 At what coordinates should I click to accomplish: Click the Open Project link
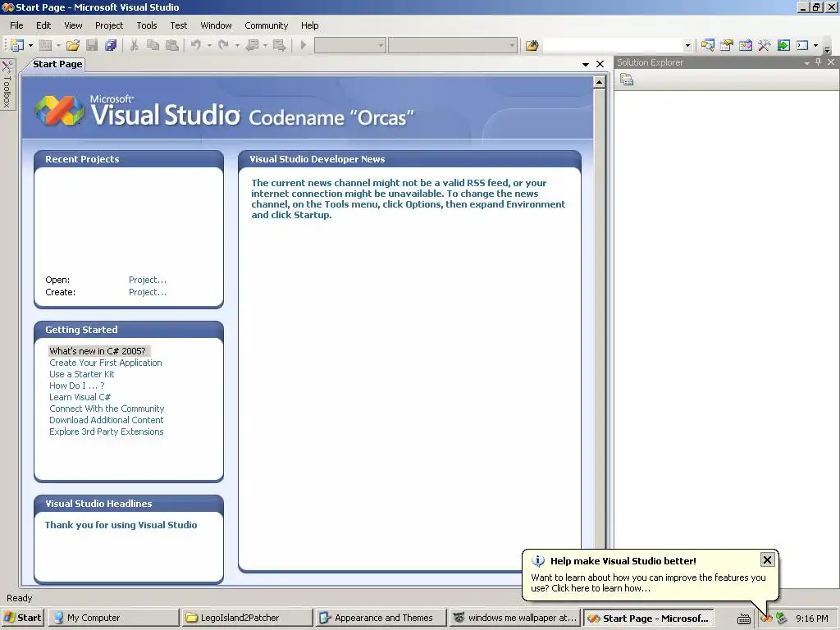click(x=148, y=280)
